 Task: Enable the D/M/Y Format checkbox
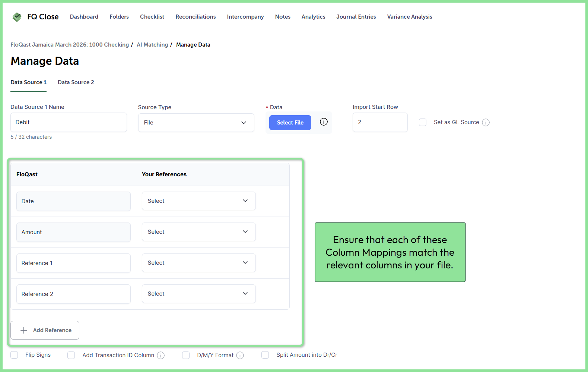[x=186, y=355]
